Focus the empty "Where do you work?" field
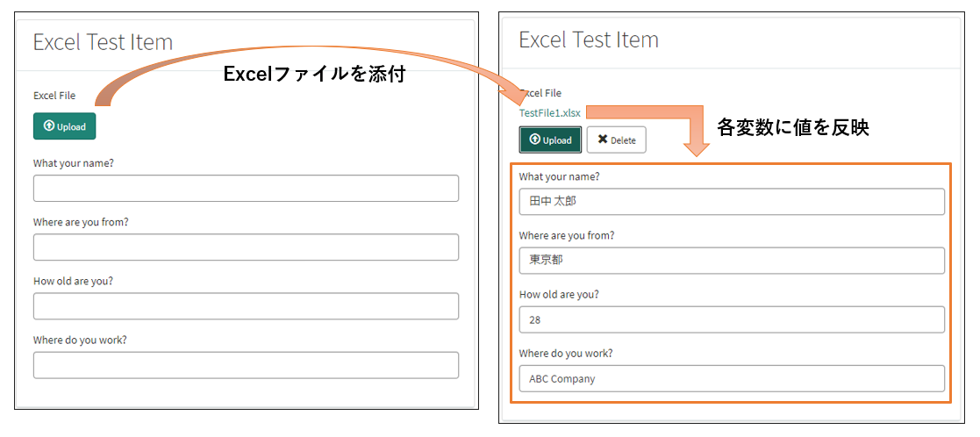Image resolution: width=980 pixels, height=437 pixels. 246,365
